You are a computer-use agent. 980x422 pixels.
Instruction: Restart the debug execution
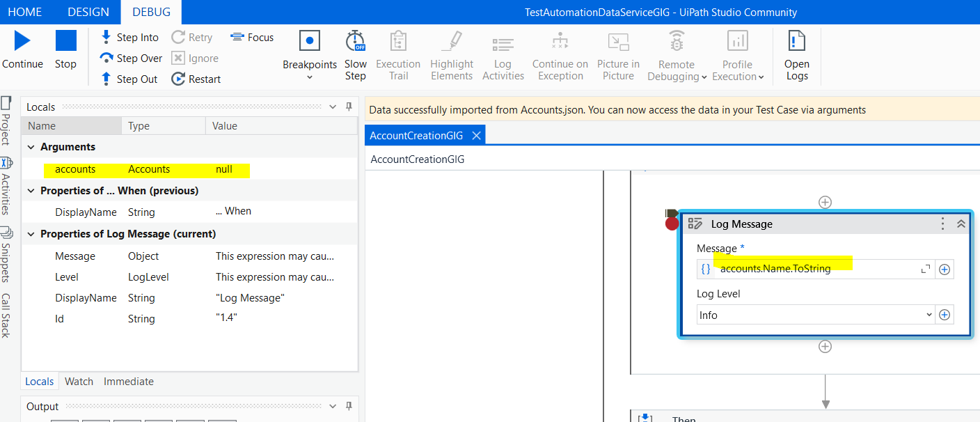196,79
